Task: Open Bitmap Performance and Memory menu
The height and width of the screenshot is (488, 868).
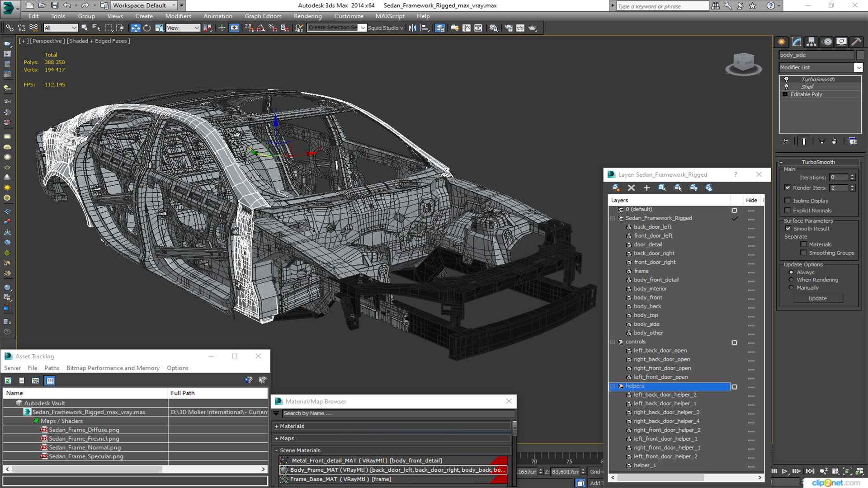Action: tap(113, 368)
